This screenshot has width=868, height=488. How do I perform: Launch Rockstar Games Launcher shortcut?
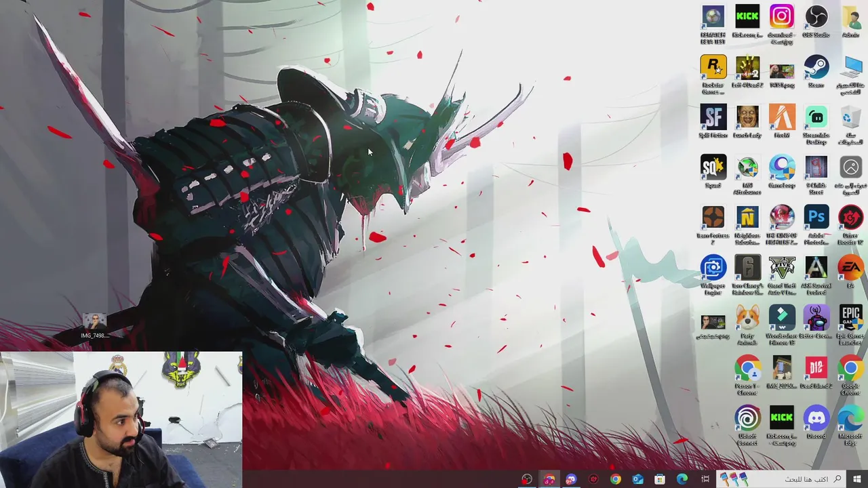[x=713, y=75]
